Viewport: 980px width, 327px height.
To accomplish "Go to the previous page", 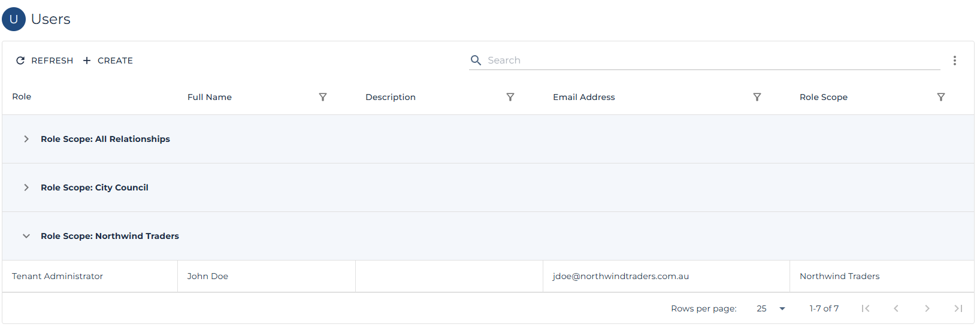I will (x=896, y=308).
